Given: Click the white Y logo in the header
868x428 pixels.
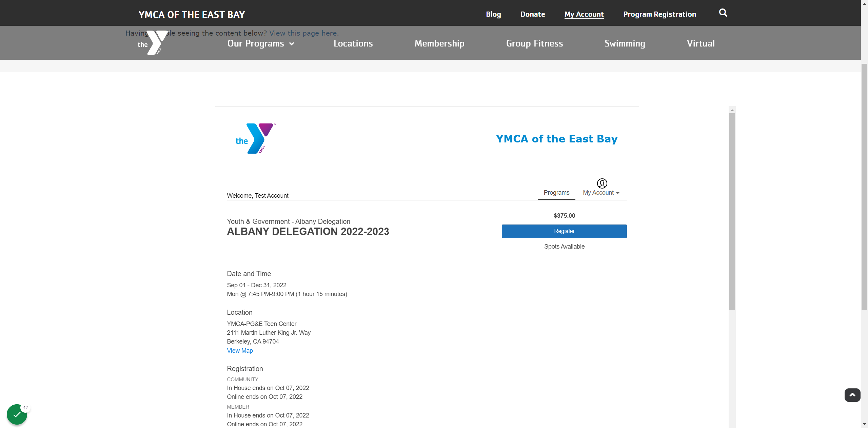Looking at the screenshot, I should 153,43.
